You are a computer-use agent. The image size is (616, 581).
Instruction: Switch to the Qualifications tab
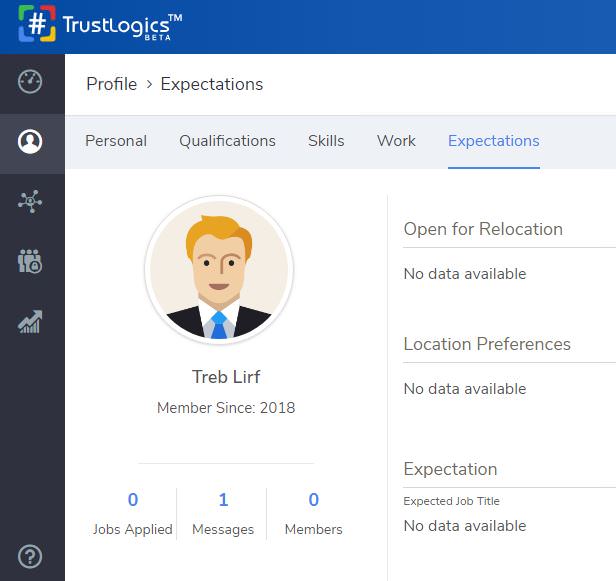[x=227, y=141]
